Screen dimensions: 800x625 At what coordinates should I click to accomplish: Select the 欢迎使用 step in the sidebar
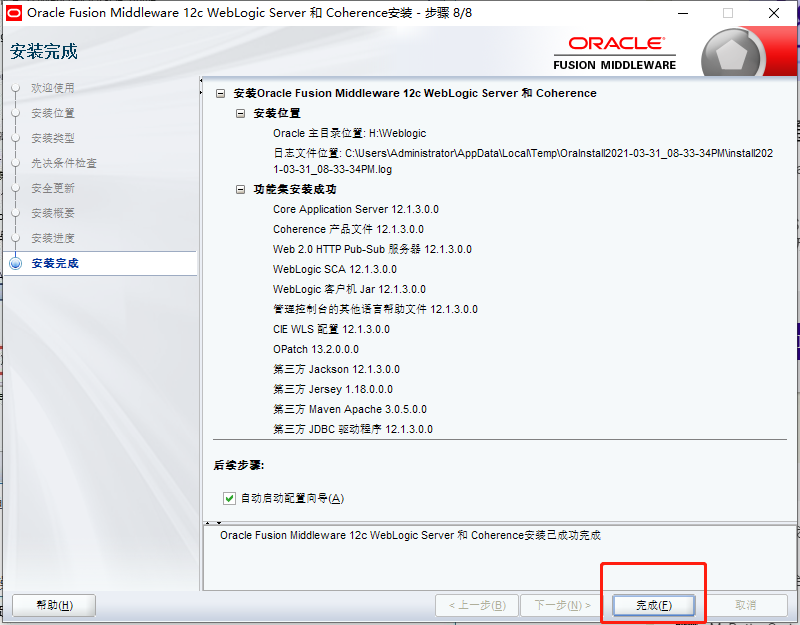(53, 88)
